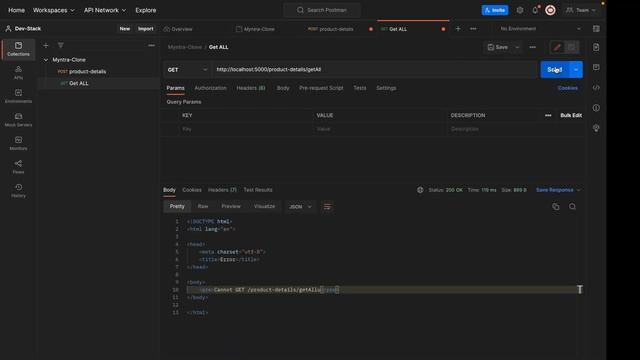Open tab bar more options
The image size is (640, 360).
(473, 29)
